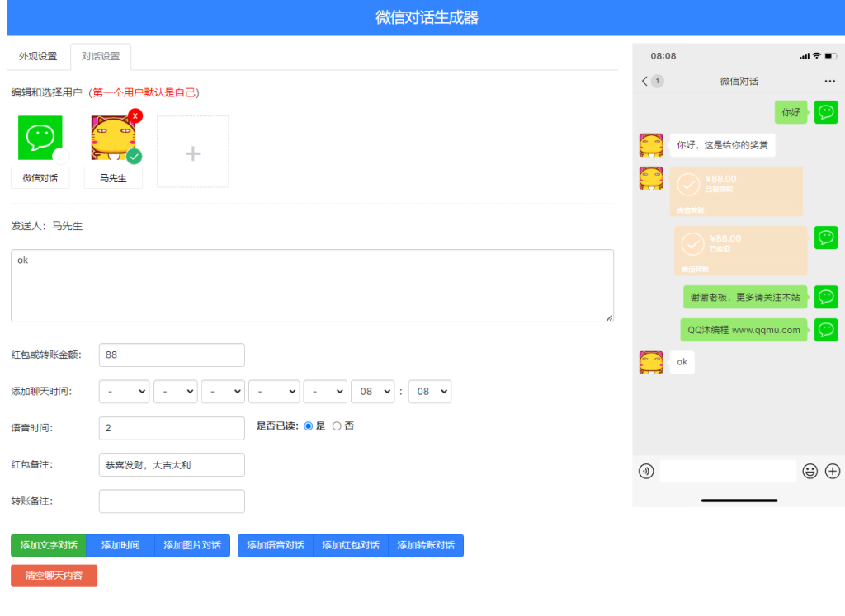
Task: Remove 马先生 using the red x badge
Action: click(x=134, y=116)
